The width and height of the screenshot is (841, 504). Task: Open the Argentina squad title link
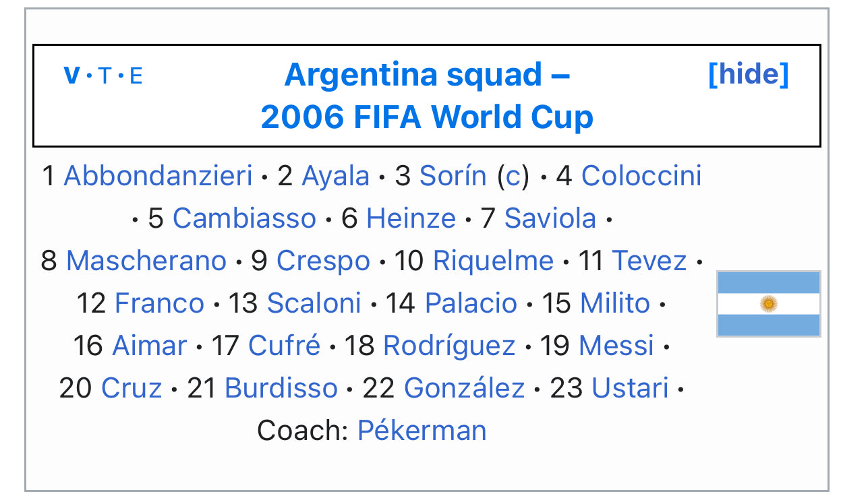(x=427, y=74)
